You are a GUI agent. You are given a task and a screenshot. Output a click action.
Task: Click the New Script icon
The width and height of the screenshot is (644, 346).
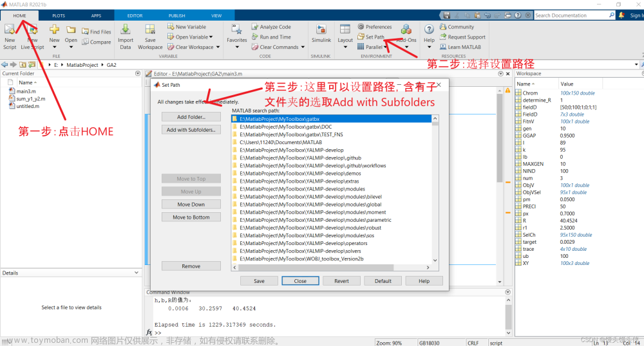(x=10, y=30)
